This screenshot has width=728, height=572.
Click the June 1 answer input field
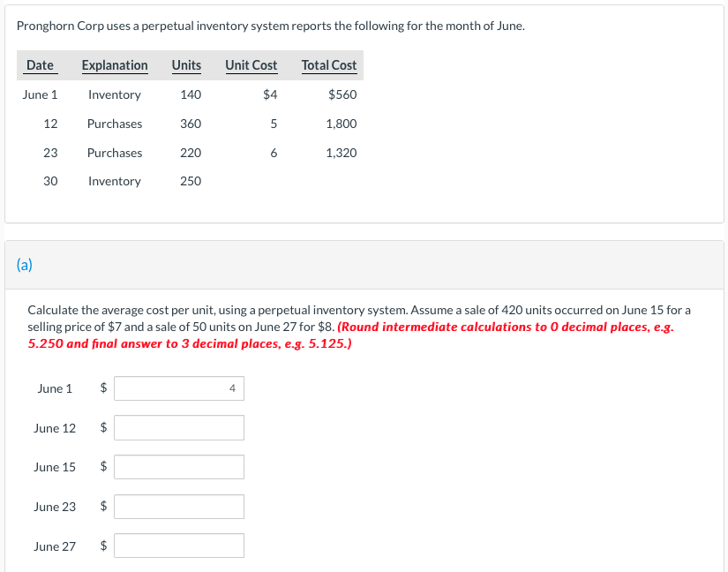[x=178, y=388]
